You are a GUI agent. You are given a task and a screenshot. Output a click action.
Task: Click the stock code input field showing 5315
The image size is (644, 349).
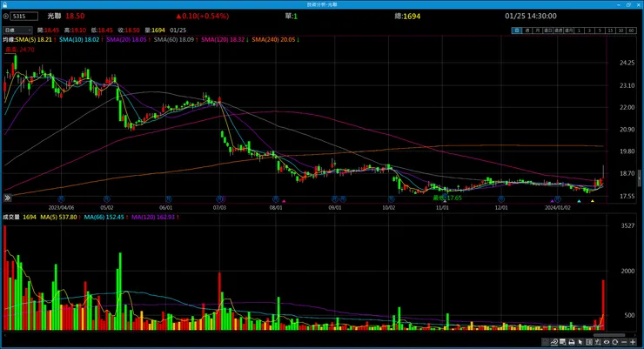coord(24,16)
